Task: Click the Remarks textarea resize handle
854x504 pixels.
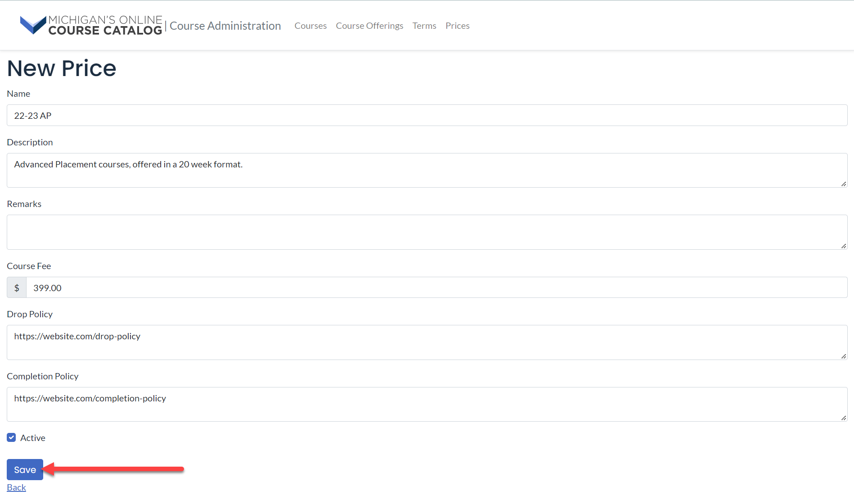Action: pos(844,245)
